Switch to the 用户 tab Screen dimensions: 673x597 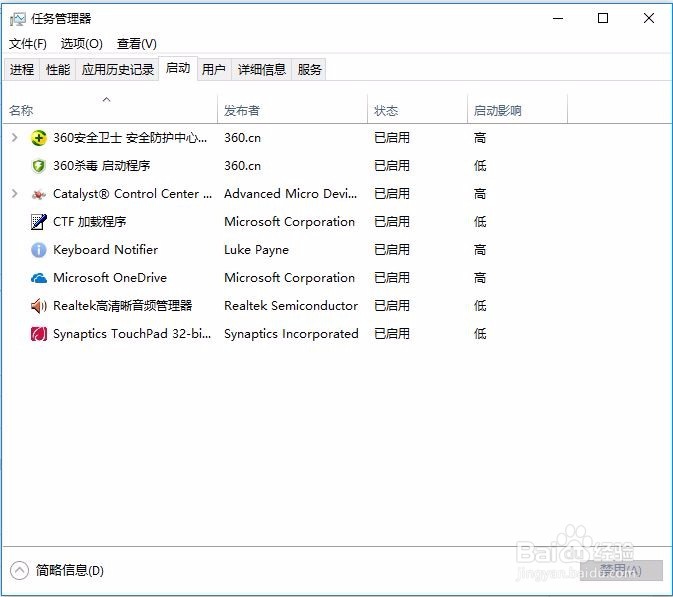(x=214, y=70)
